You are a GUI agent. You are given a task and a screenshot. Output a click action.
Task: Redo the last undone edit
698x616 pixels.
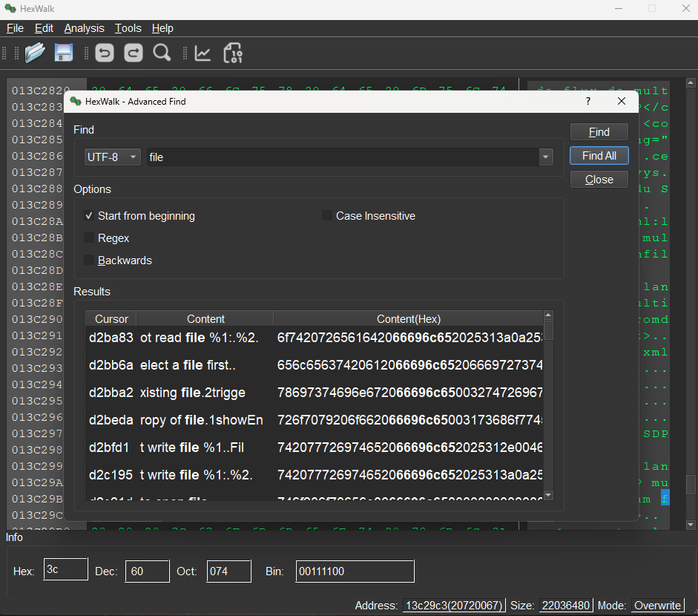click(x=133, y=53)
